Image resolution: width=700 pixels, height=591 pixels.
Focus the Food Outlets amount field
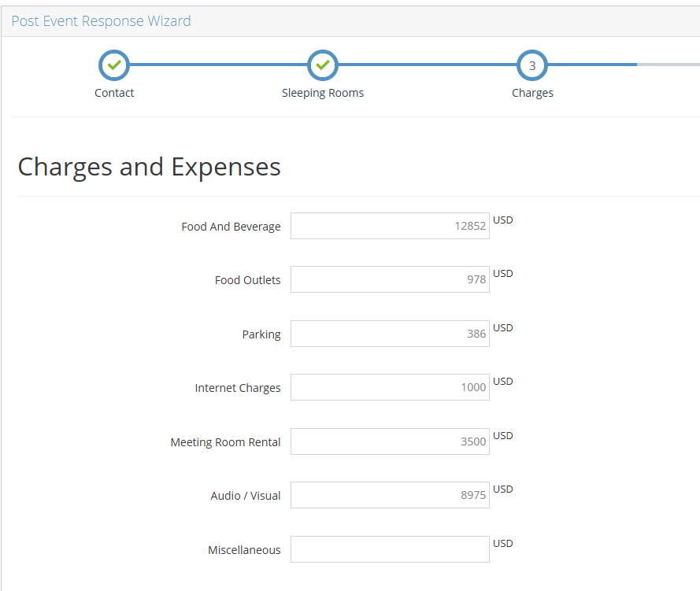390,279
